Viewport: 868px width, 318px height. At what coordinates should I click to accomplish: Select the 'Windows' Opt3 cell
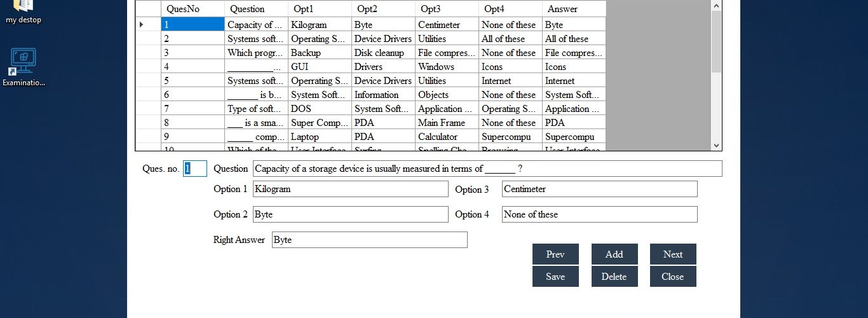coord(447,67)
